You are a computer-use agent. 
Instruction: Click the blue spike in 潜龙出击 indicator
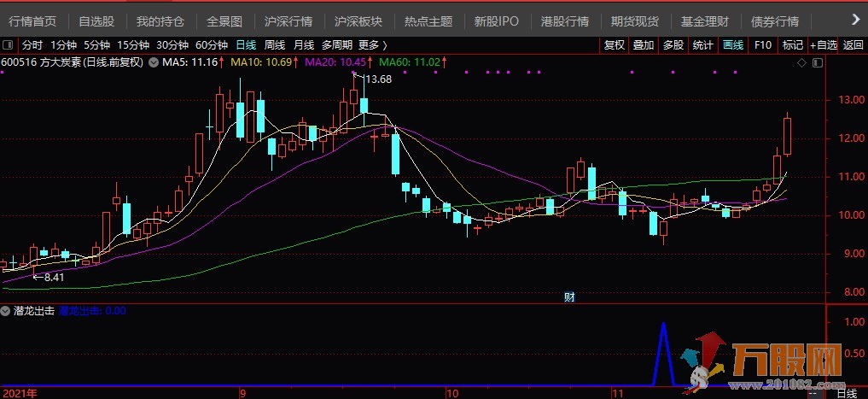click(x=663, y=354)
